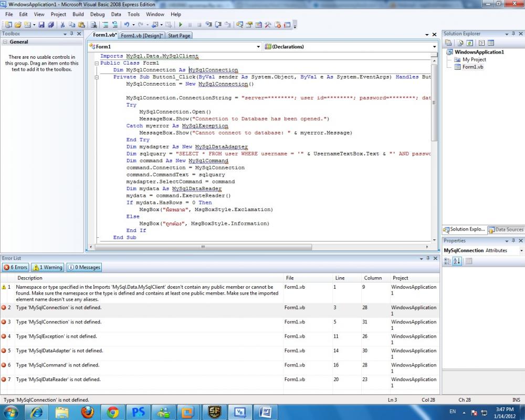Image resolution: width=525 pixels, height=420 pixels.
Task: Open the File menu
Action: [9, 14]
